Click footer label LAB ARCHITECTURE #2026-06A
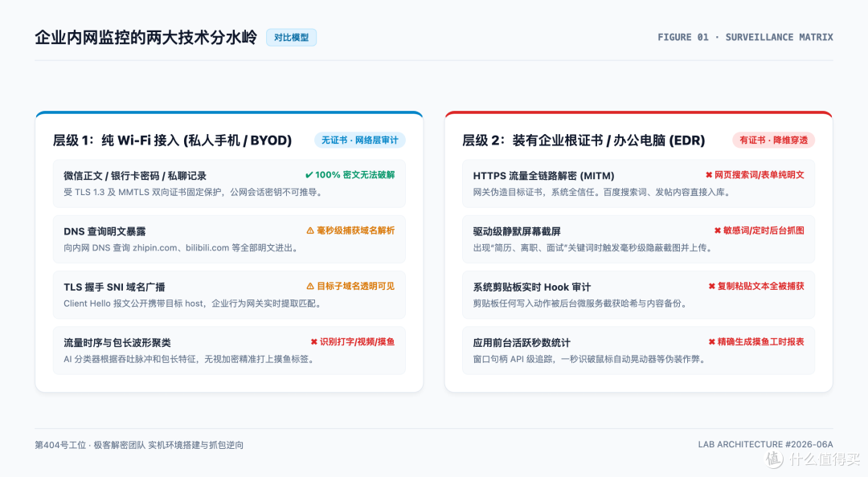The height and width of the screenshot is (477, 868). (x=766, y=444)
